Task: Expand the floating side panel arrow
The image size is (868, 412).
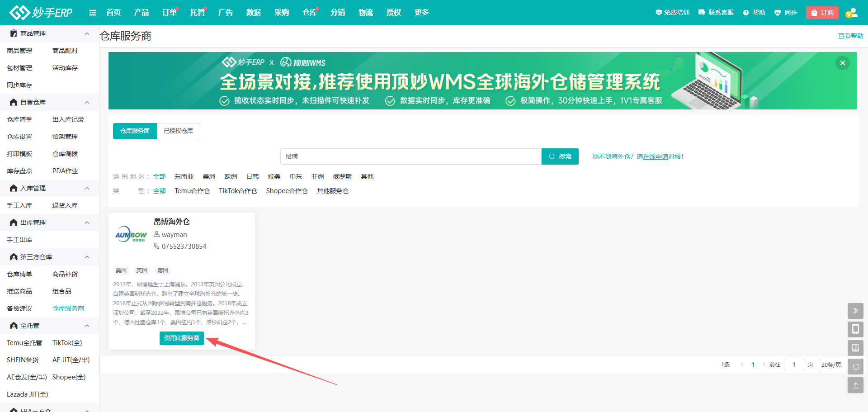Action: pos(855,311)
